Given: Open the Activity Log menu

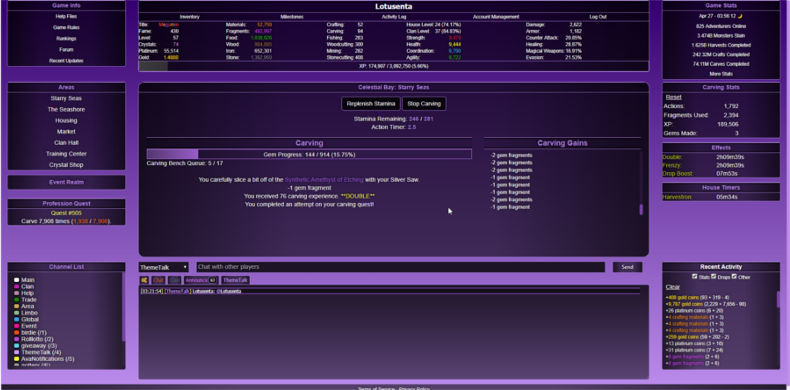Looking at the screenshot, I should pyautogui.click(x=393, y=17).
